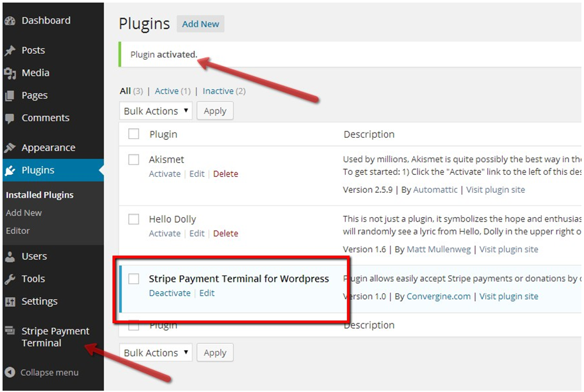This screenshot has height=392, width=584.
Task: Open the plugin Editor submenu item
Action: coord(17,231)
